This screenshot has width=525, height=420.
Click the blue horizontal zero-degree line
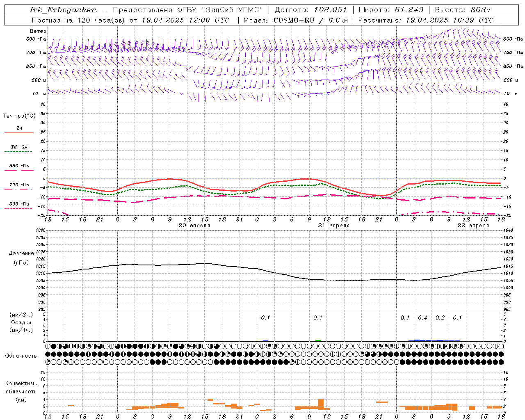pyautogui.click(x=274, y=178)
